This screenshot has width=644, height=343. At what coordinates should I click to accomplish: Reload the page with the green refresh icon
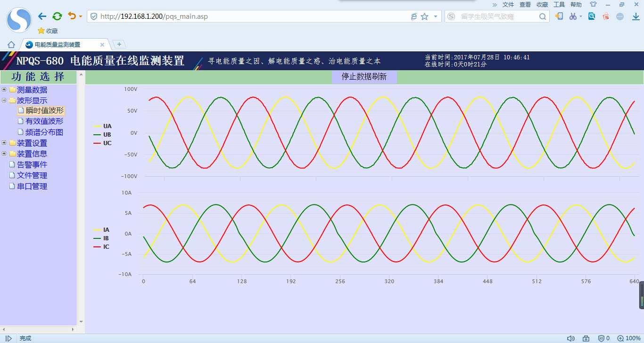tap(57, 16)
